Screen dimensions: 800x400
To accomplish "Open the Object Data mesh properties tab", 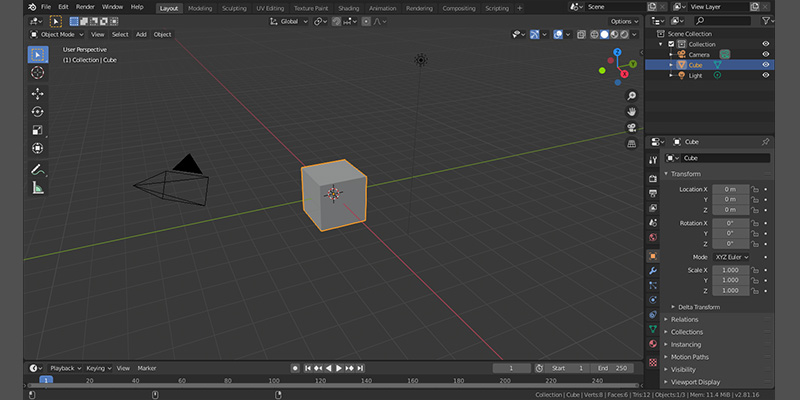I will coord(653,329).
